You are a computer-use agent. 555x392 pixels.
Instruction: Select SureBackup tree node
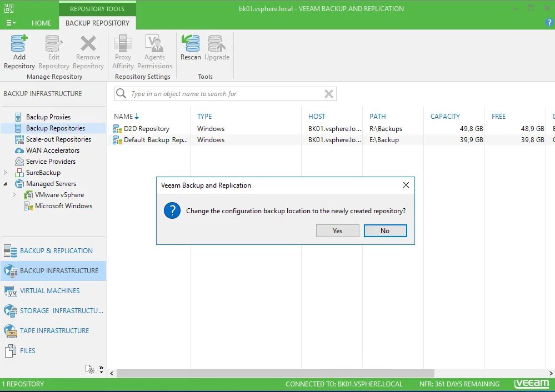pos(43,173)
